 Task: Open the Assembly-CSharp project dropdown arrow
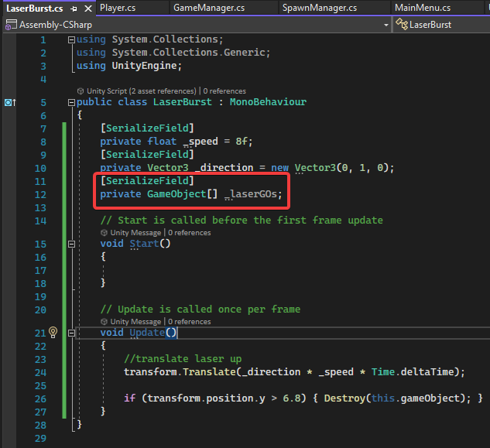click(386, 25)
